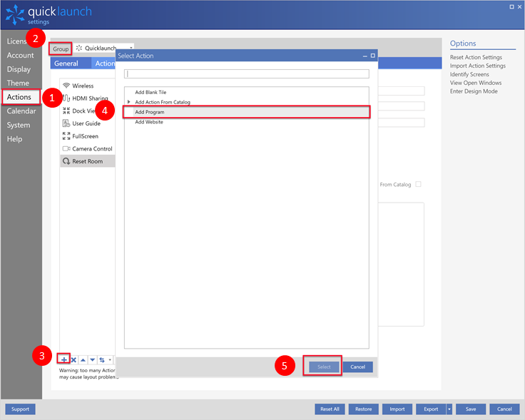Open the License section in sidebar
Screen dimensions: 525x420
pyautogui.click(x=16, y=41)
